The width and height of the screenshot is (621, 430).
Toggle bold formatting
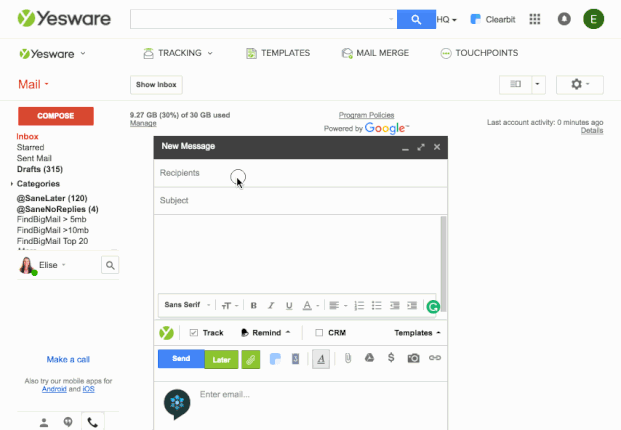tap(253, 305)
